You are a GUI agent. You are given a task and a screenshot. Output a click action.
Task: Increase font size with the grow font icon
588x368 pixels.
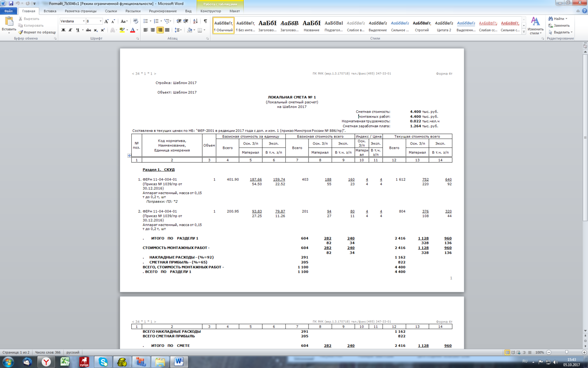pos(106,21)
